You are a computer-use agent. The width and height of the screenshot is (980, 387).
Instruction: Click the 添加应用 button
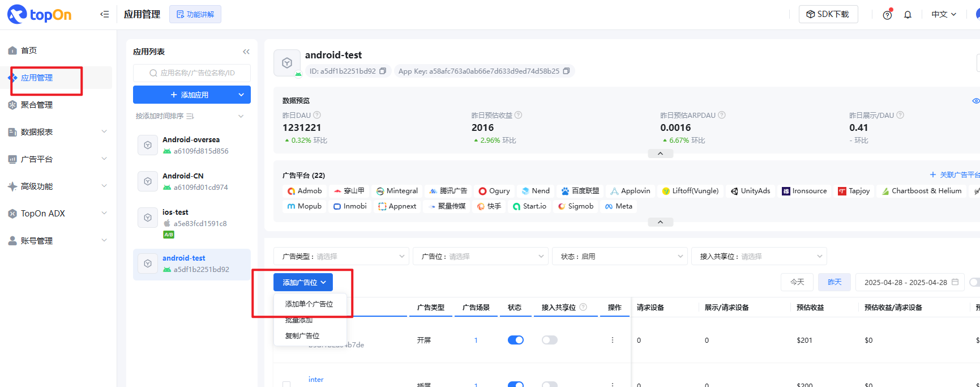click(x=192, y=95)
